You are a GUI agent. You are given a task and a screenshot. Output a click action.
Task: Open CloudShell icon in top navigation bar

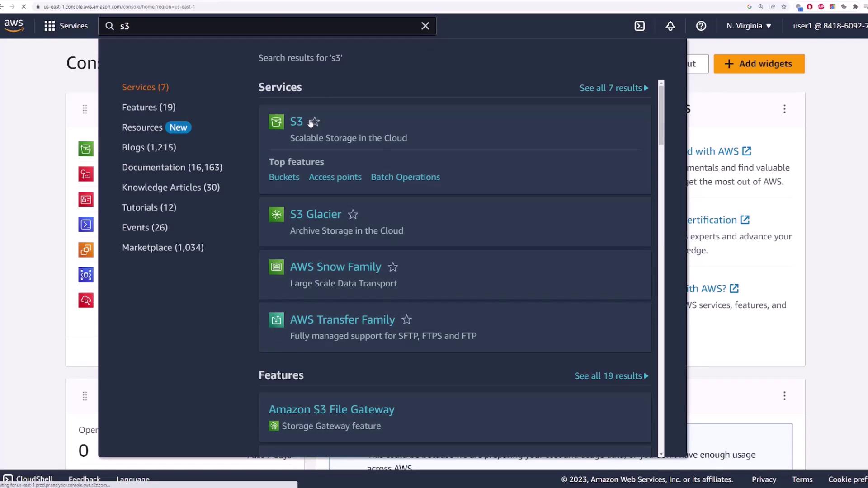[639, 26]
